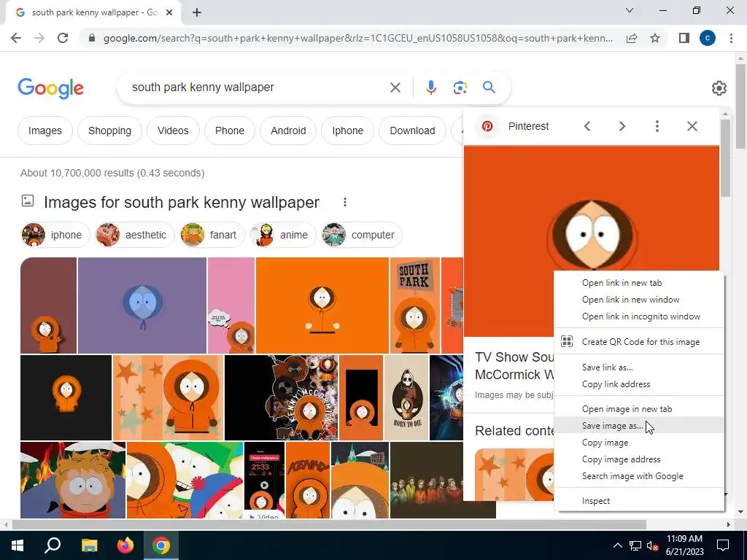Viewport: 747px width, 560px height.
Task: Select the Iphone filter chip
Action: [348, 131]
